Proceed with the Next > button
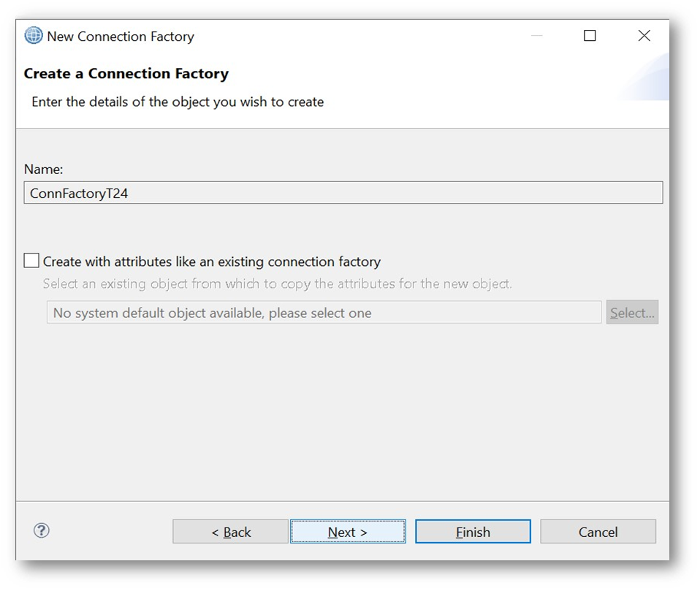 pos(348,532)
